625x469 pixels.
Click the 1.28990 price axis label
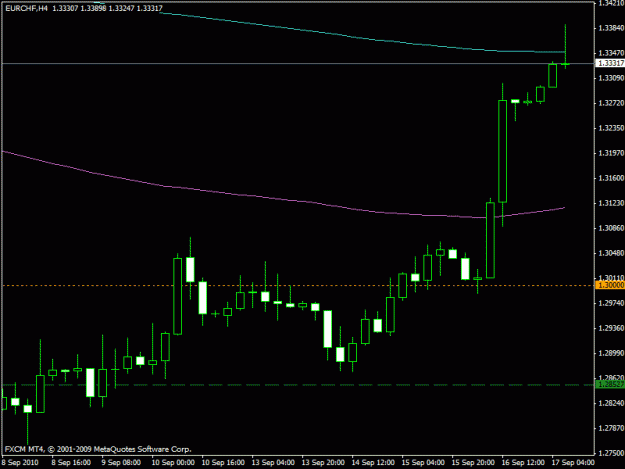(611, 353)
